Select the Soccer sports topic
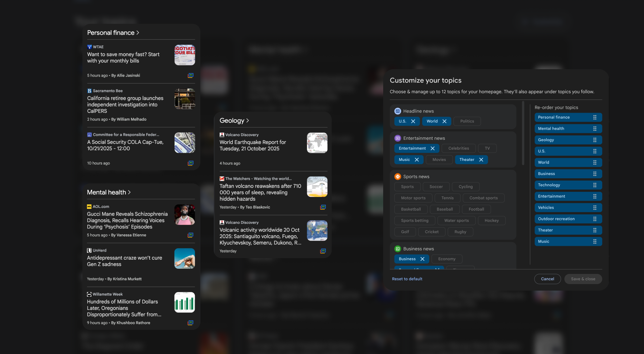This screenshot has height=354, width=644. (436, 187)
